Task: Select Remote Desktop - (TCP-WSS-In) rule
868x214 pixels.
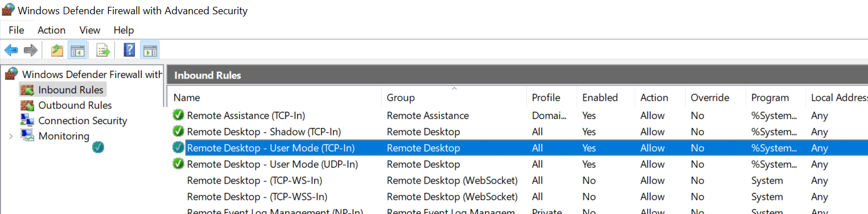Action: [x=257, y=197]
